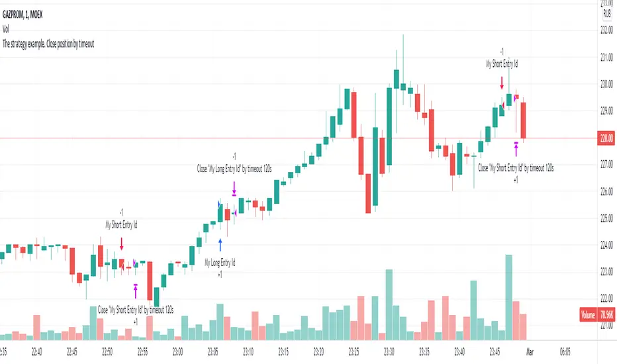617x364 pixels.
Task: Click the red short-entry arrow near 23:47
Action: tap(502, 83)
